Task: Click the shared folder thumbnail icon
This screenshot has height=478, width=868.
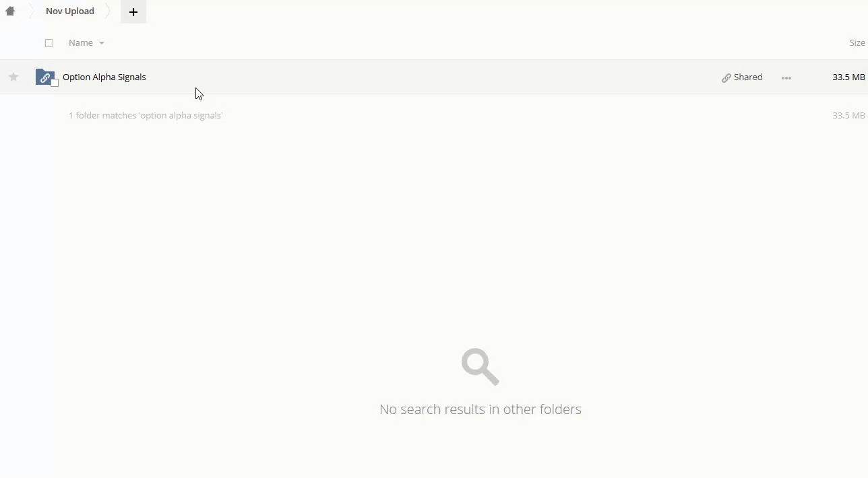Action: (44, 77)
